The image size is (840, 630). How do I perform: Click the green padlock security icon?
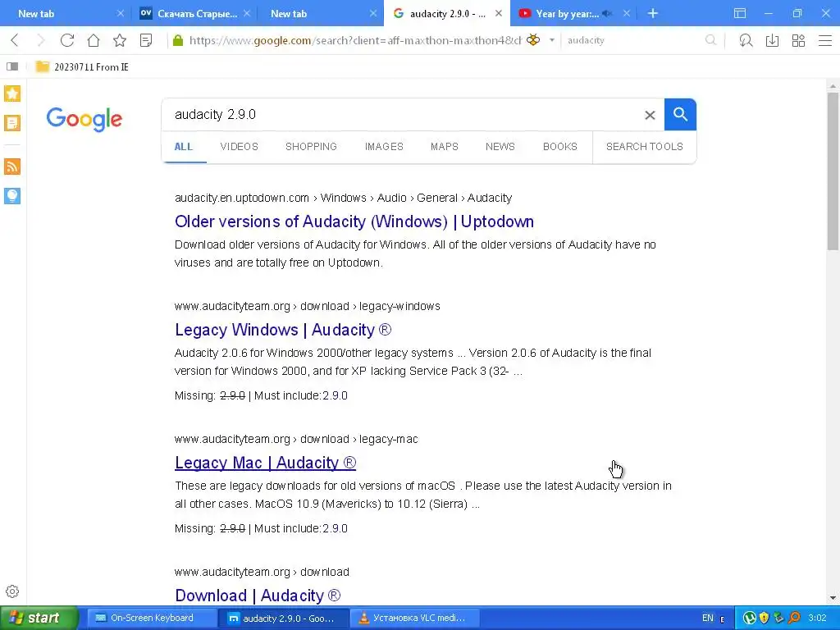178,40
